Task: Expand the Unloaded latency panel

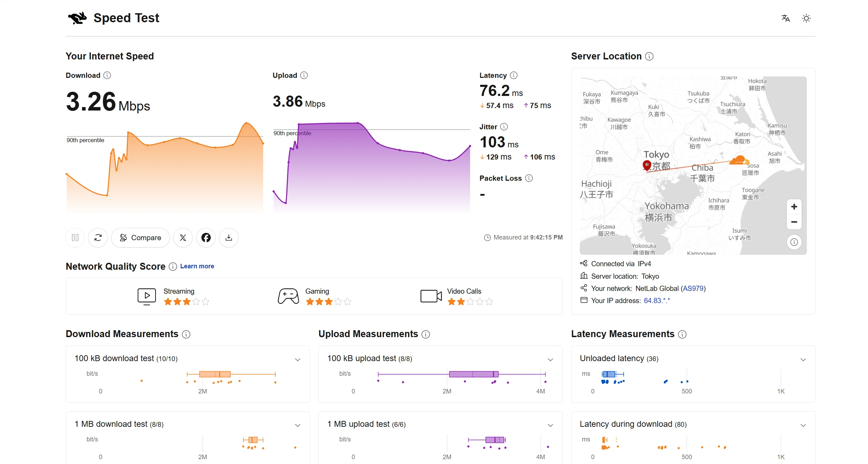Action: click(803, 359)
